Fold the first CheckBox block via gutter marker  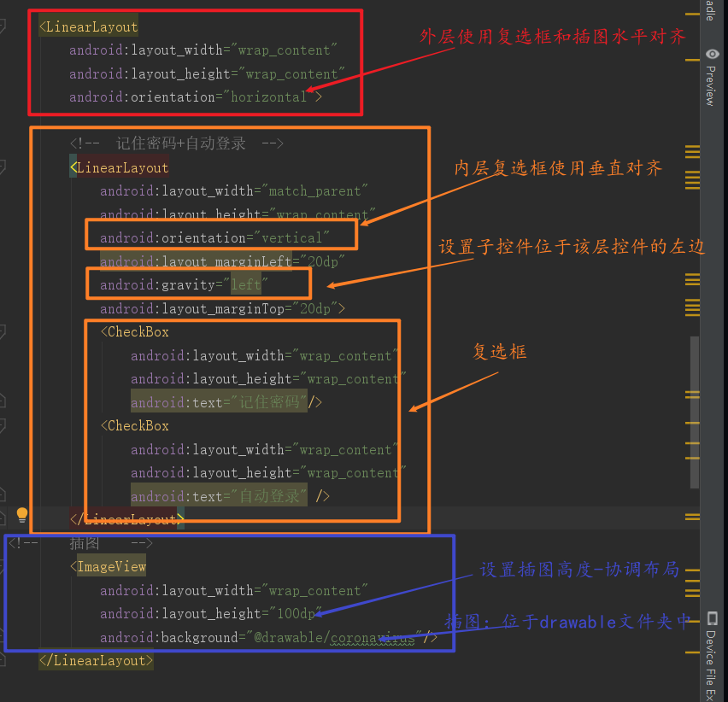pos(3,331)
